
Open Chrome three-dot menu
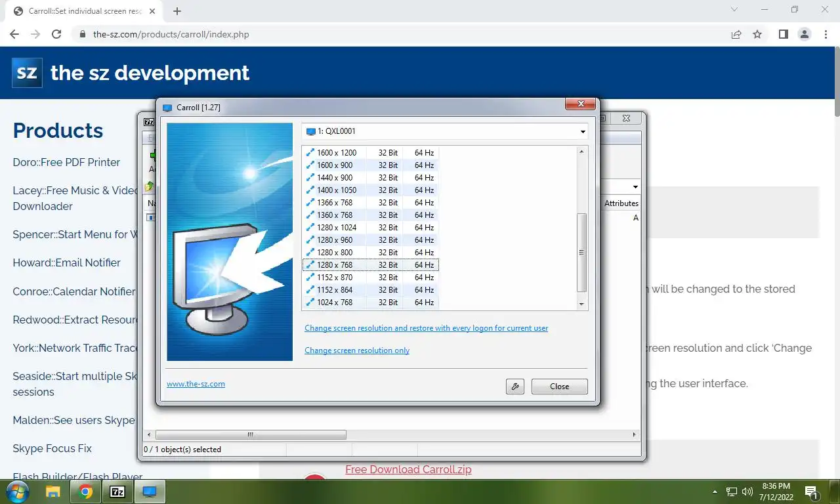[826, 34]
